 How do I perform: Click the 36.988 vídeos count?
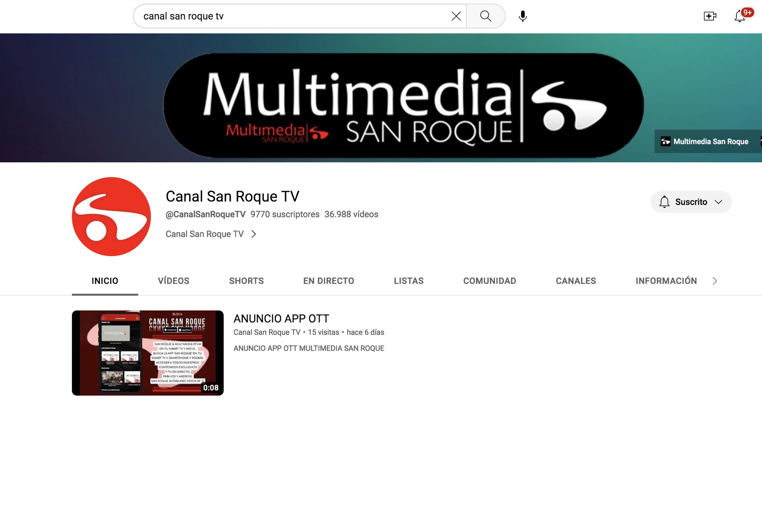(x=351, y=215)
